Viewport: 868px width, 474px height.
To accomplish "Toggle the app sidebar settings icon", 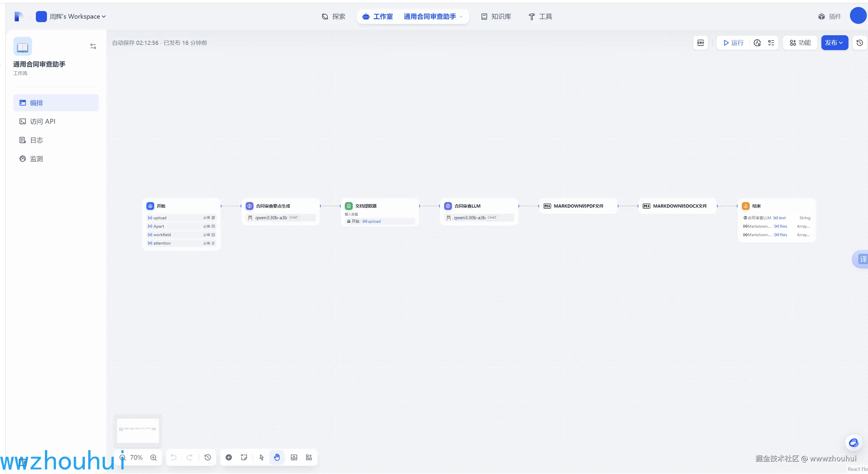I will pyautogui.click(x=93, y=46).
